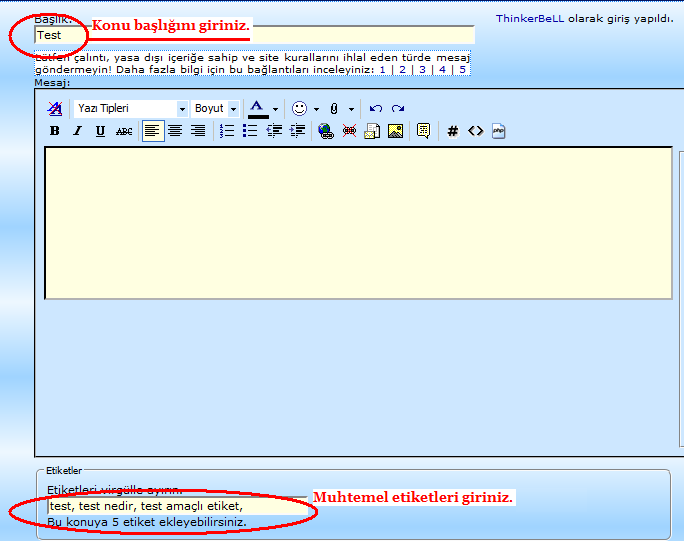Click the tags input field
The height and width of the screenshot is (541, 684).
coord(175,506)
